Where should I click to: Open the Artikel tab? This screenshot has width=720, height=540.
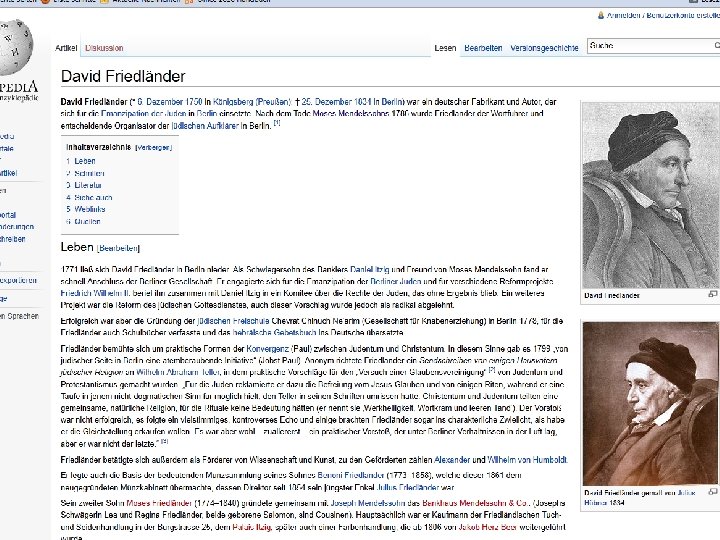point(66,48)
